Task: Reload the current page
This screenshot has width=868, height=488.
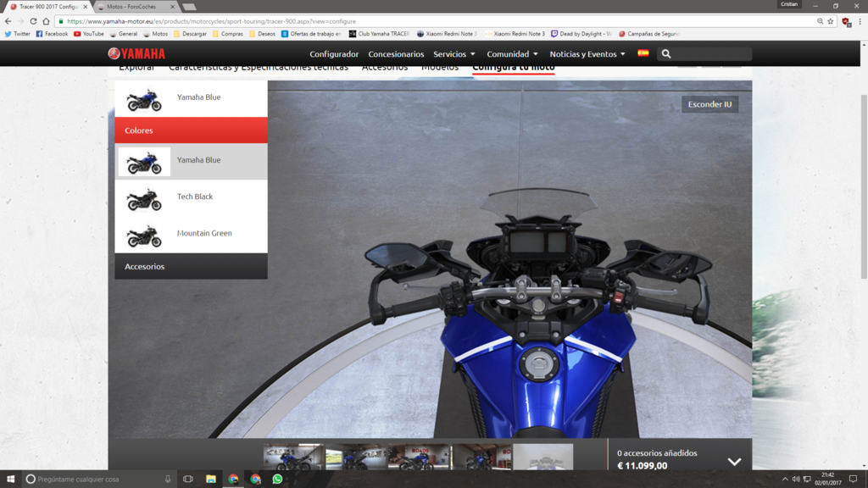Action: [33, 21]
